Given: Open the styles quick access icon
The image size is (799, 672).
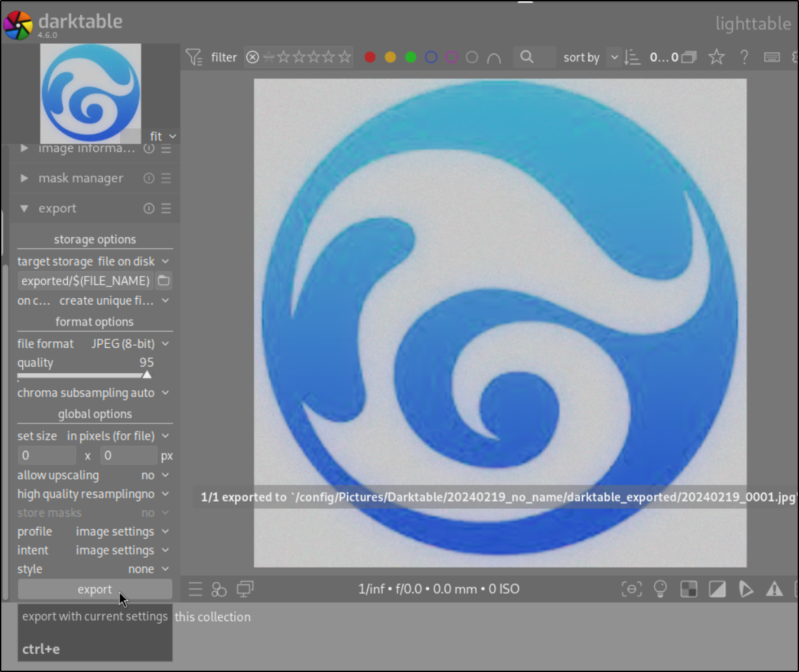Looking at the screenshot, I should [219, 590].
